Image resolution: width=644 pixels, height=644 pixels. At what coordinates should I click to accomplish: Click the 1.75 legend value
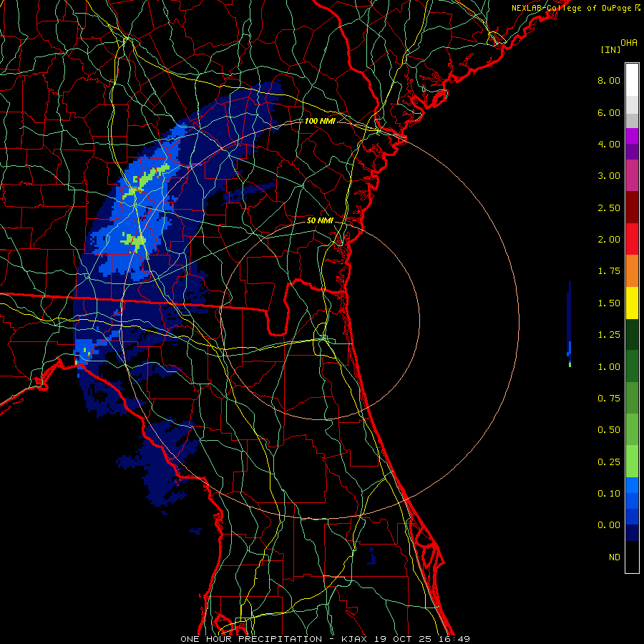(x=609, y=271)
